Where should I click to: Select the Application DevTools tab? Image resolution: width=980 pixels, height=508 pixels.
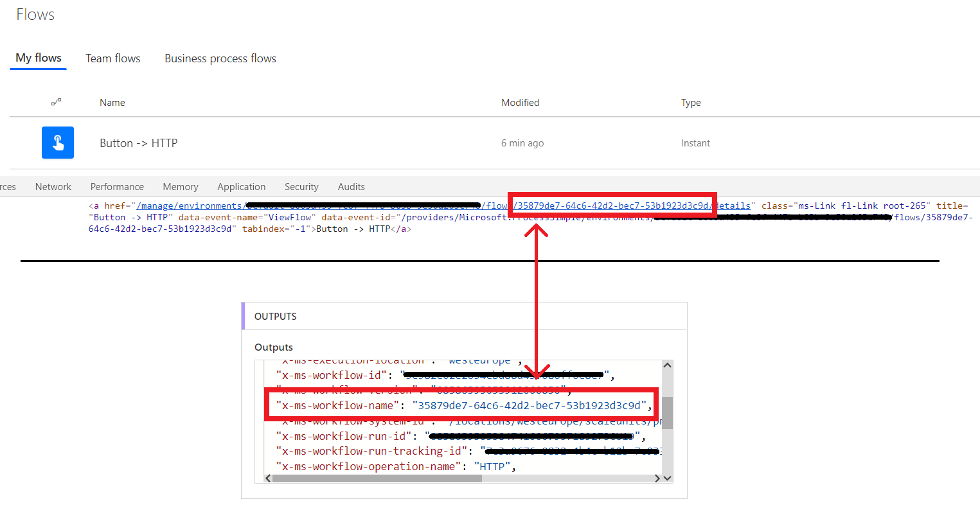(242, 186)
